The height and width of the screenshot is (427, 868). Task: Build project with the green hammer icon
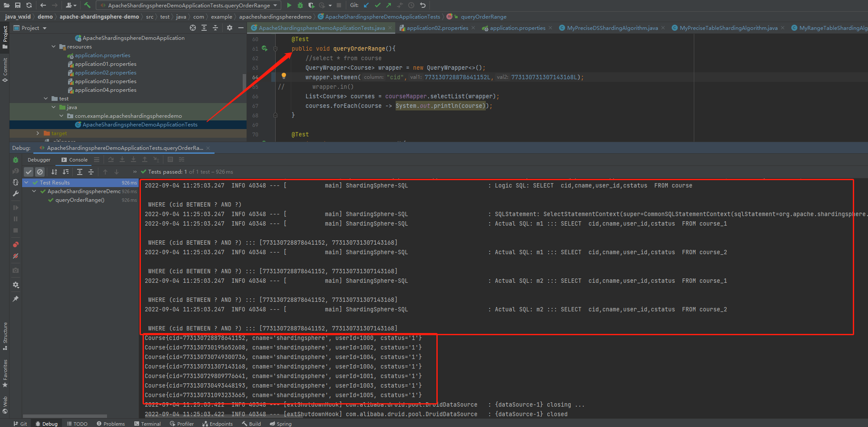pos(88,5)
